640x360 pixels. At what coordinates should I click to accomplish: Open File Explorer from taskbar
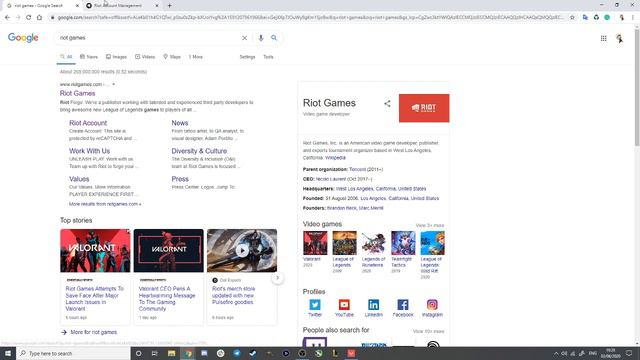click(x=171, y=353)
